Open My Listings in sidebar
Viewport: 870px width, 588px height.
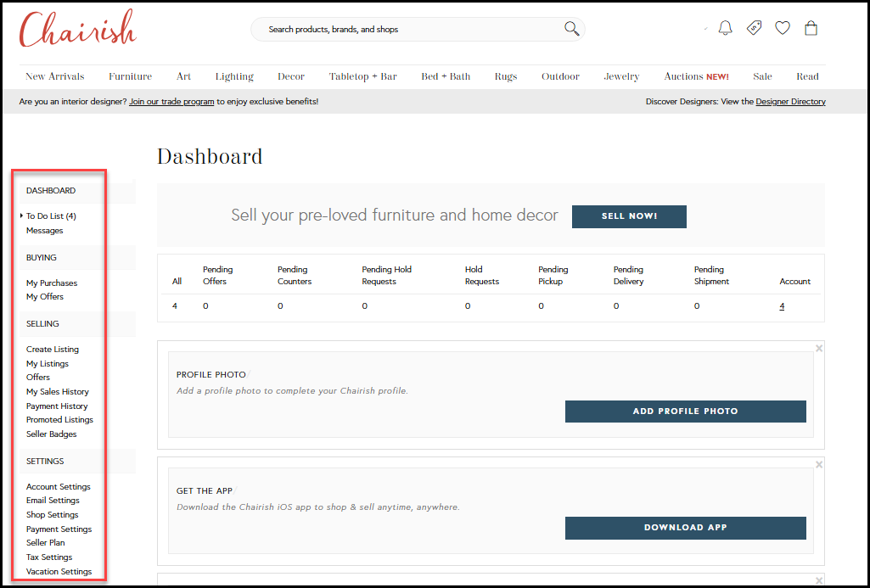pos(48,364)
